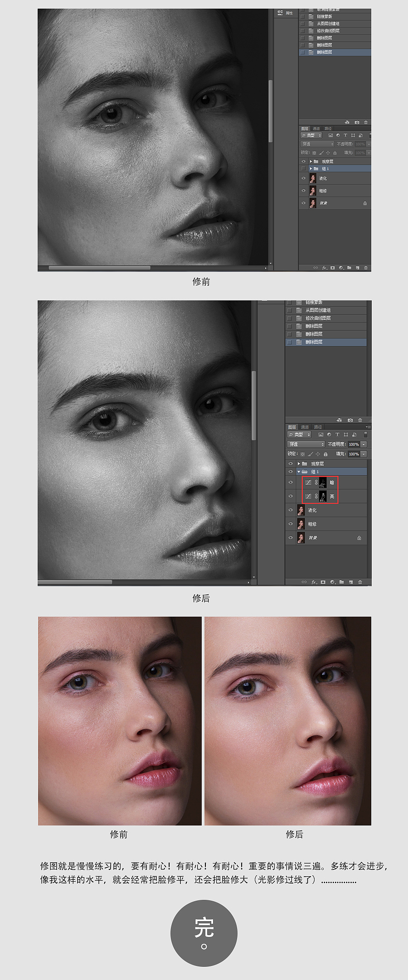
Task: Switch to 通道 tab in 修后 screenshot
Action: coord(305,427)
